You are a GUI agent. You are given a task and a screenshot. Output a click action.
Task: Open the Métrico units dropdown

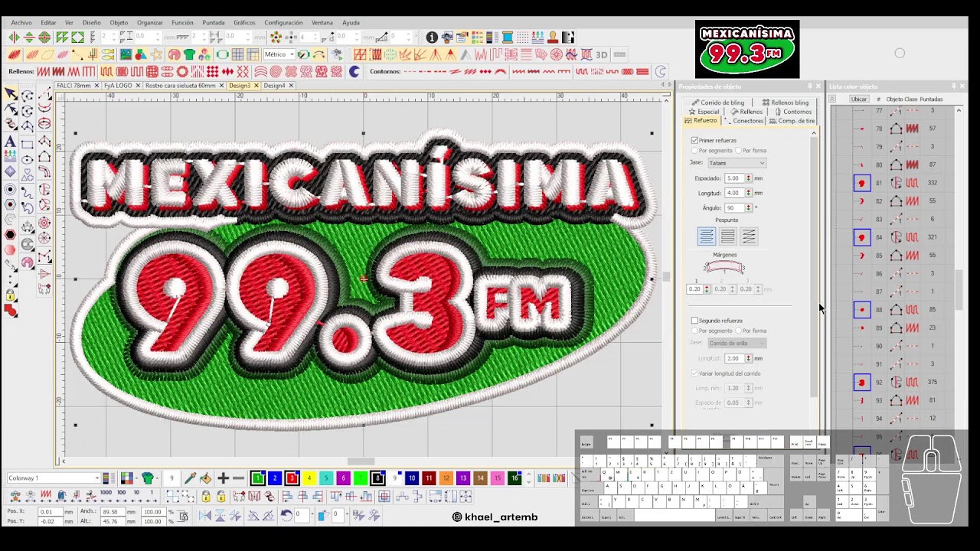279,54
